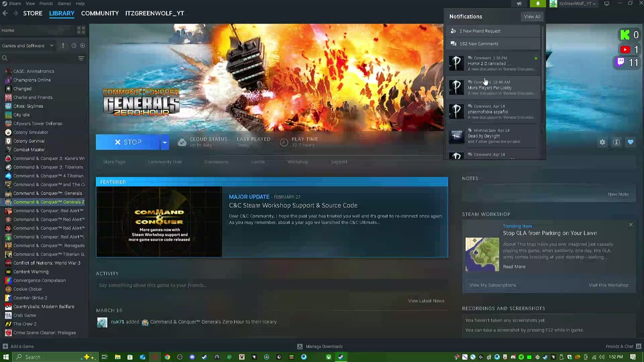This screenshot has height=362, width=644.
Task: Select Crab Game in library list
Action: 25,315
